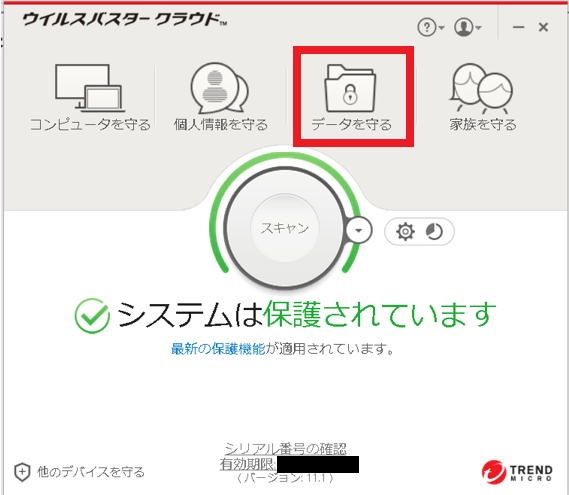This screenshot has width=569, height=495.
Task: Click Trend Micro logo
Action: click(x=517, y=472)
